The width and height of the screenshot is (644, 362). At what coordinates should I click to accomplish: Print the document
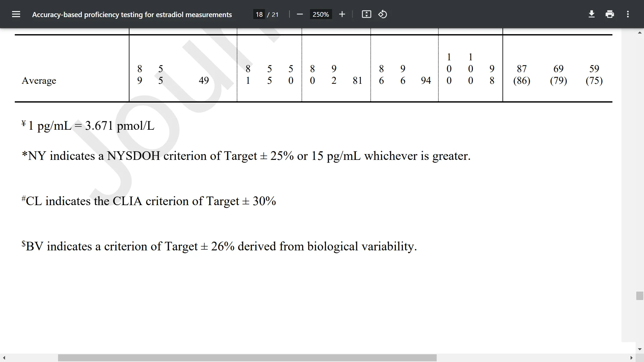pos(610,14)
